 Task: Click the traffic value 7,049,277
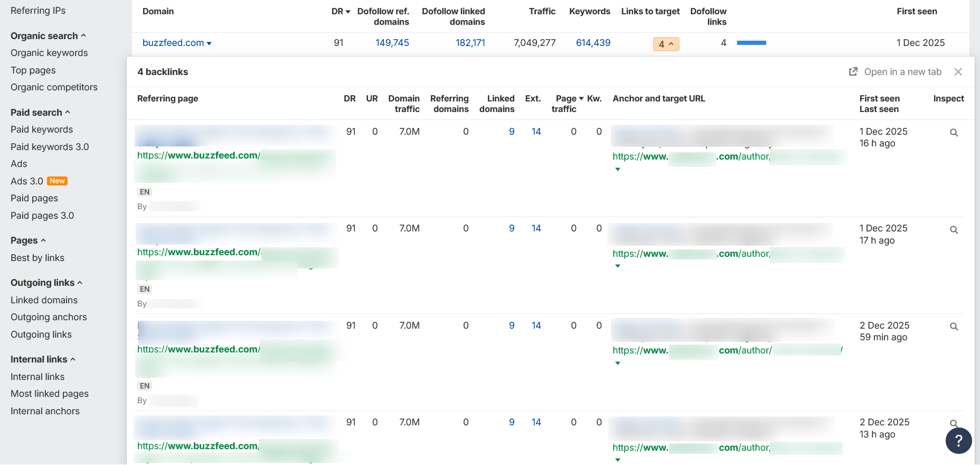coord(535,43)
